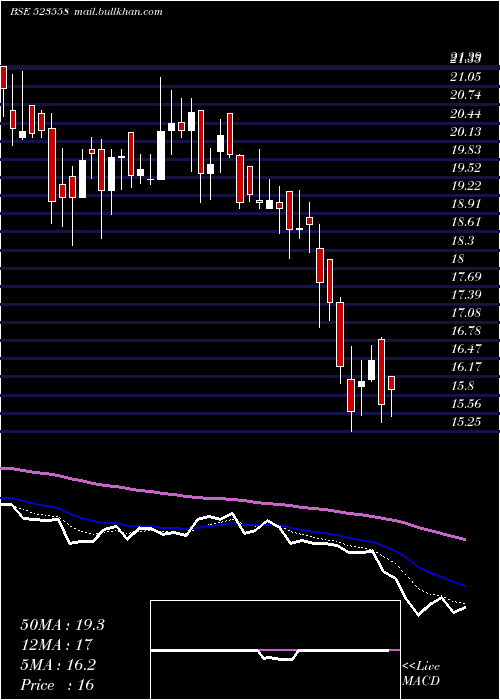Click the 21.05 price axis label
This screenshot has height=700, width=500.
466,77
